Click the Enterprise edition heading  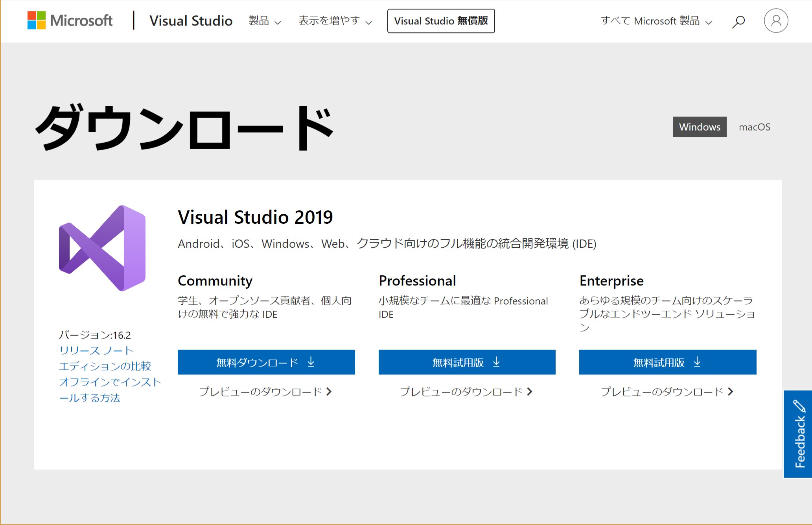pos(611,281)
